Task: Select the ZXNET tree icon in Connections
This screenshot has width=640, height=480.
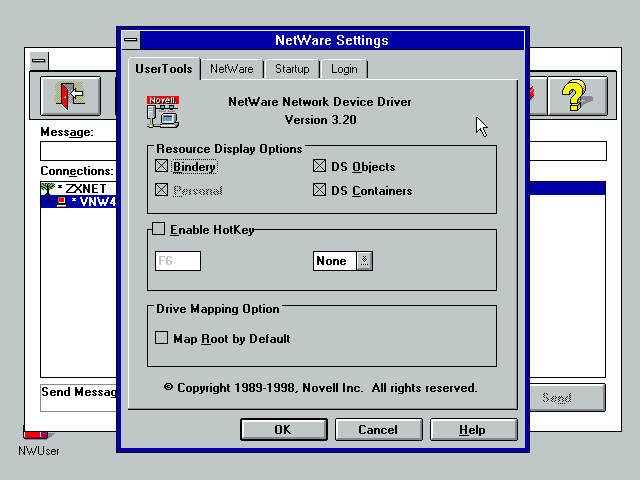Action: click(x=48, y=189)
